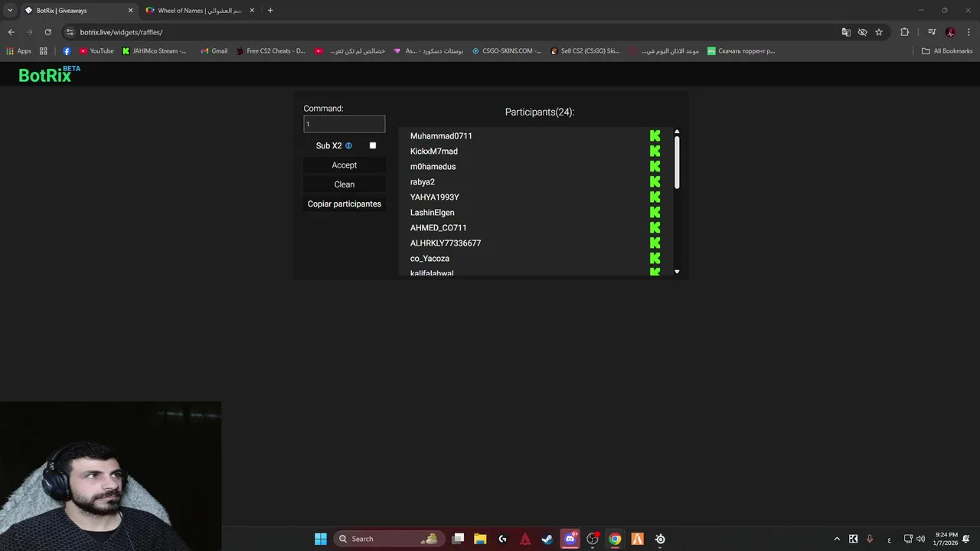This screenshot has width=980, height=551.
Task: Open SteelSeries icon on the taskbar
Action: click(660, 539)
